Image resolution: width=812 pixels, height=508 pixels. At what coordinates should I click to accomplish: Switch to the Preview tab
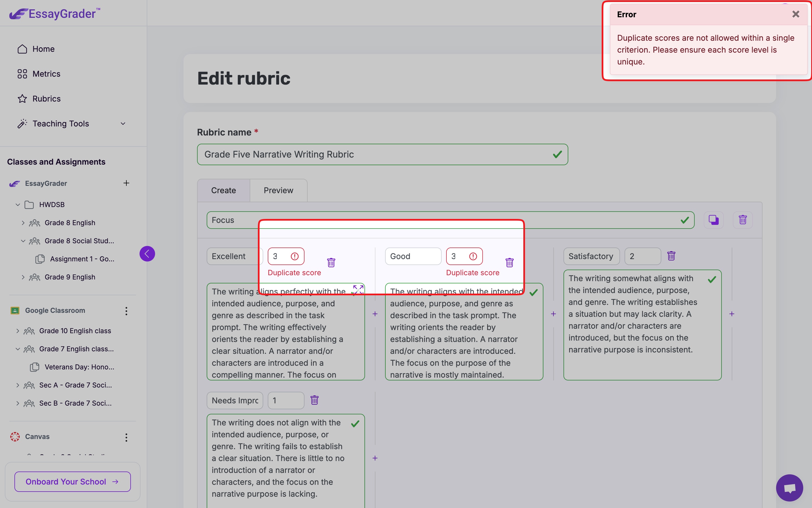coord(278,191)
